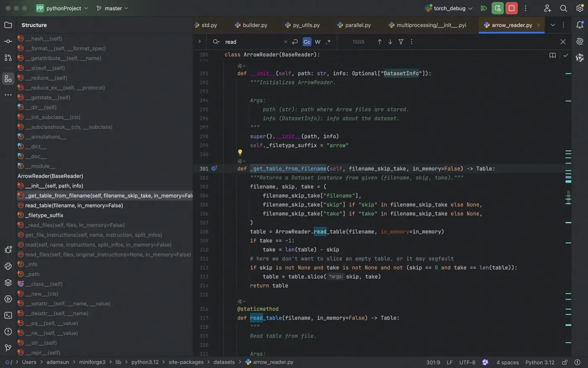The width and height of the screenshot is (588, 368).
Task: Open Search Everywhere magnifier icon
Action: 564,8
